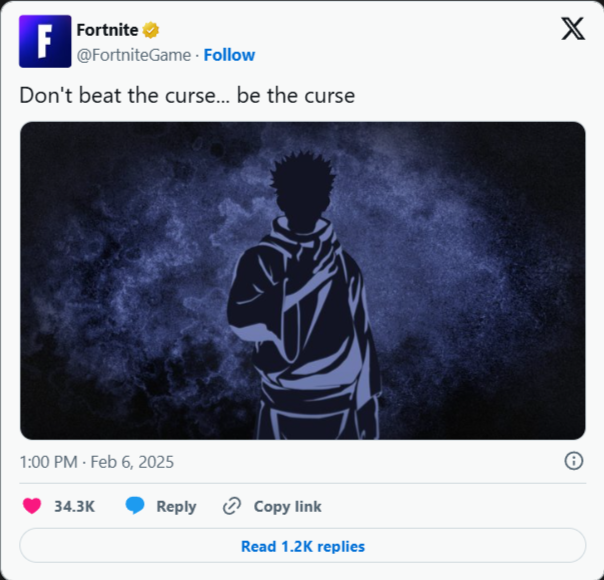Click the Copy link text

(x=287, y=506)
